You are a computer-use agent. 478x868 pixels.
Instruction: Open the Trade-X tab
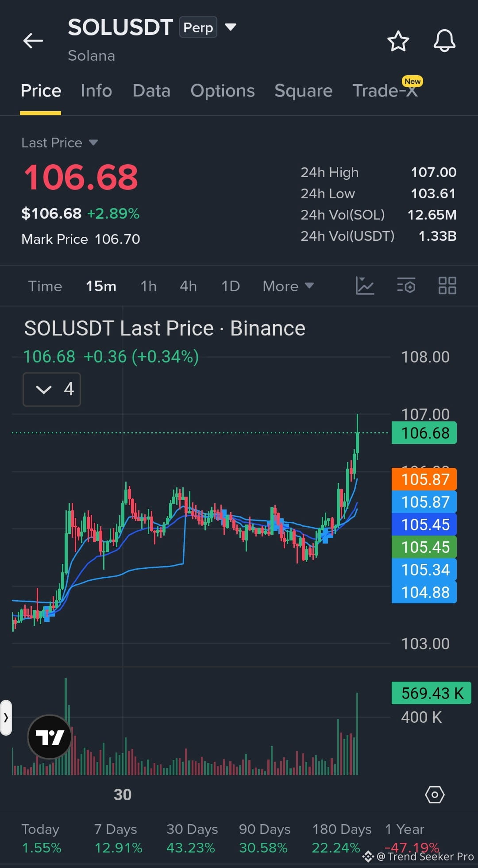tap(385, 91)
